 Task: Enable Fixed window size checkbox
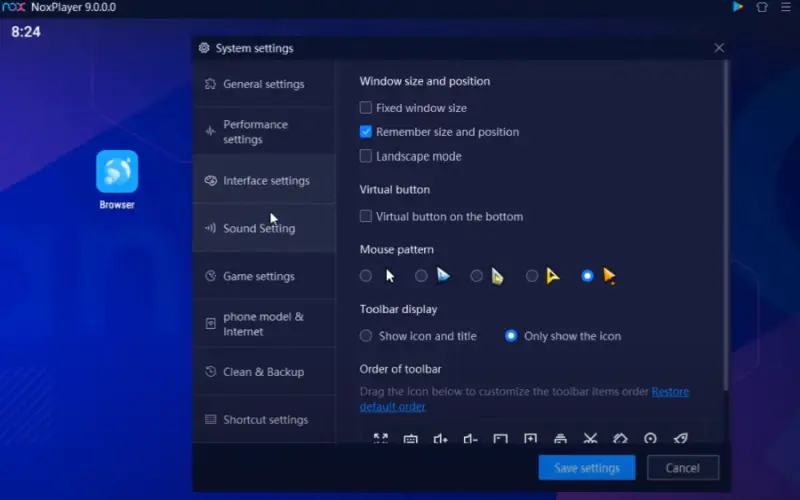point(365,108)
